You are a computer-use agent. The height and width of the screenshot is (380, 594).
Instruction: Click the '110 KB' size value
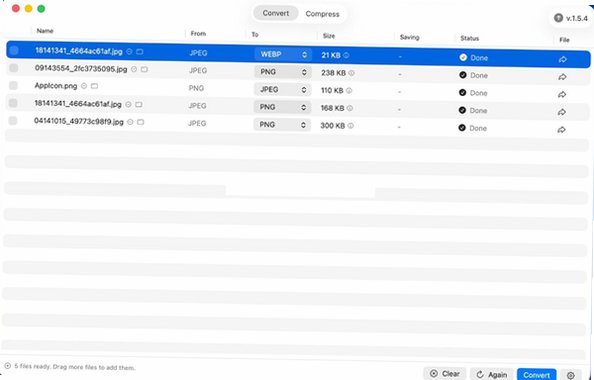coord(332,90)
